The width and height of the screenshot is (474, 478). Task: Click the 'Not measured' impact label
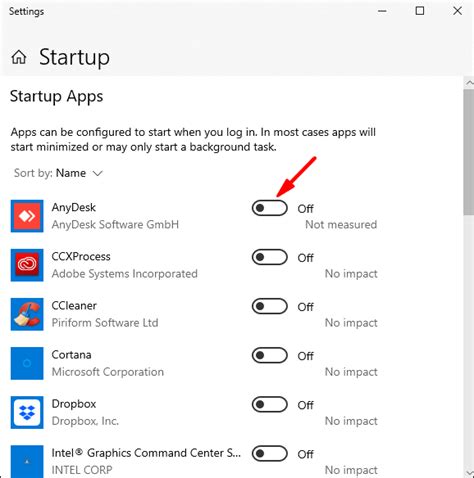tap(341, 225)
